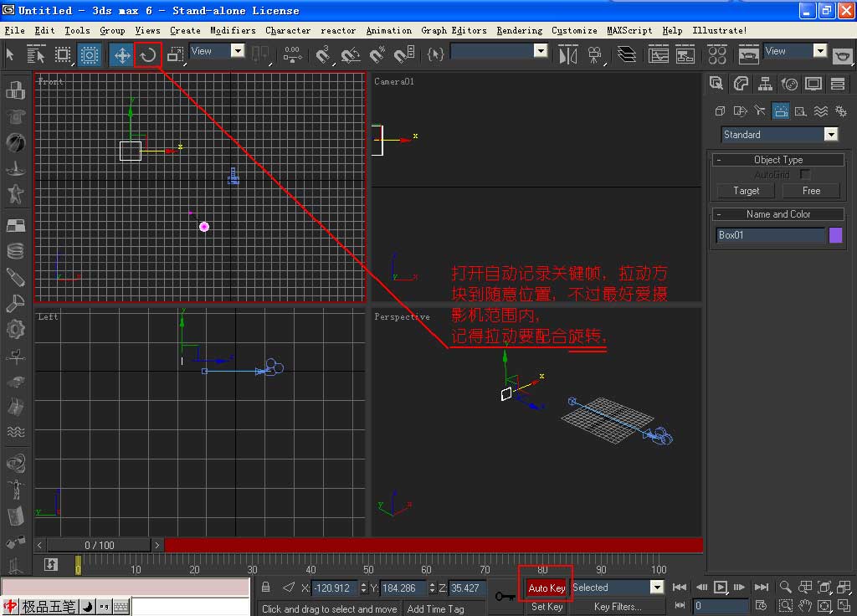Image resolution: width=857 pixels, height=616 pixels.
Task: Open the purple object color swatch
Action: click(x=836, y=235)
